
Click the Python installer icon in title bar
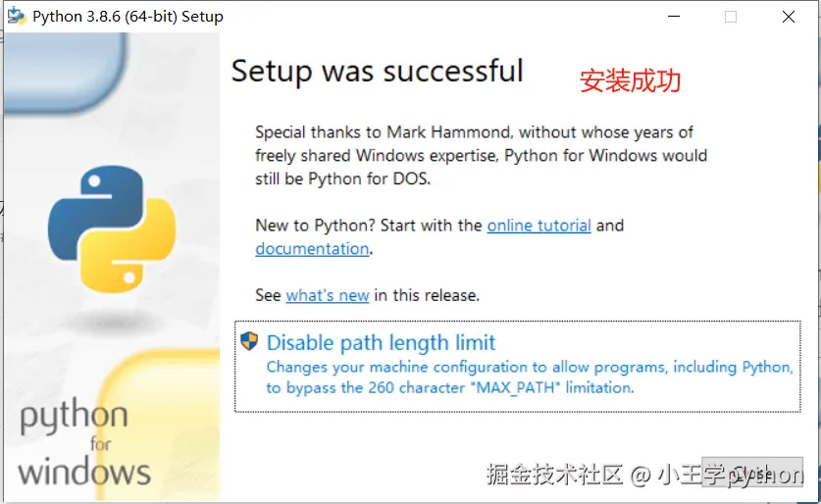click(x=16, y=16)
